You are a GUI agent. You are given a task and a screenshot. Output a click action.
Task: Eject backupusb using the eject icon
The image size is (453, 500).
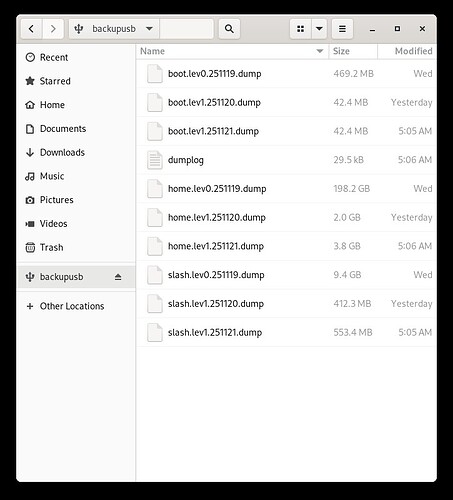pos(118,277)
